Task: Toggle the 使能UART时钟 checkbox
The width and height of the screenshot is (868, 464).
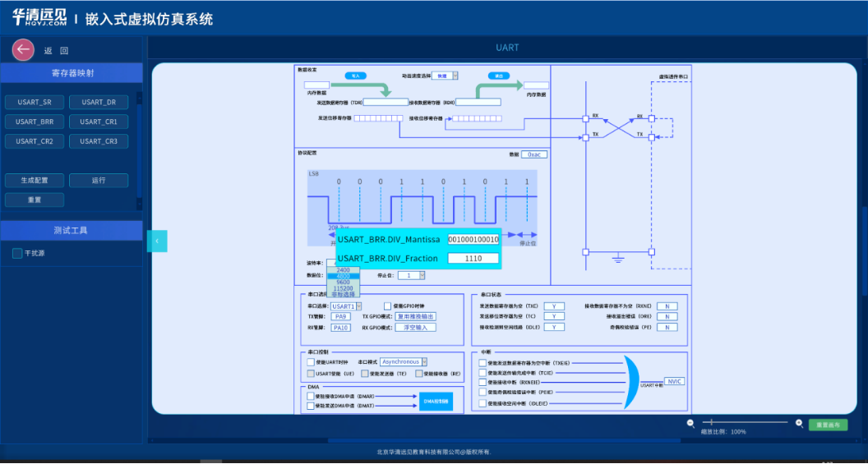Action: click(x=311, y=362)
